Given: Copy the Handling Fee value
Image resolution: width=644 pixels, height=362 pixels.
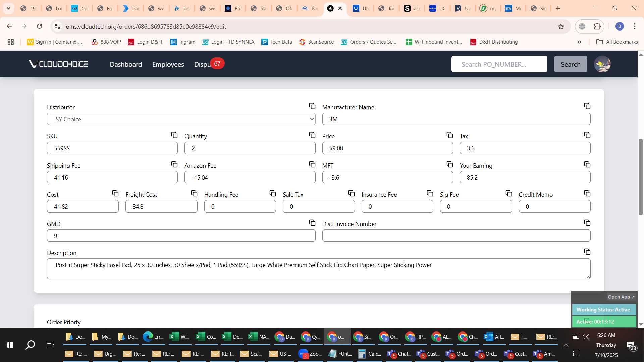Looking at the screenshot, I should tap(272, 193).
